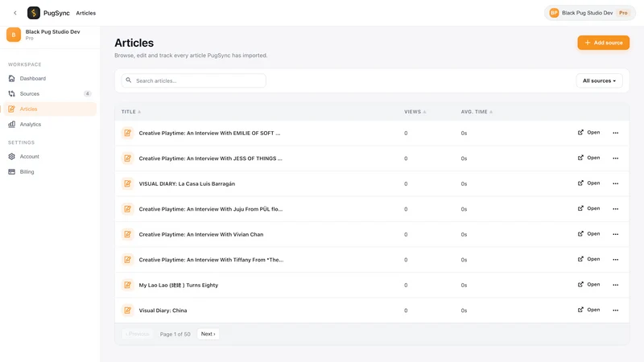This screenshot has height=362, width=644.
Task: Sort by the Avg. Time column
Action: pyautogui.click(x=477, y=112)
